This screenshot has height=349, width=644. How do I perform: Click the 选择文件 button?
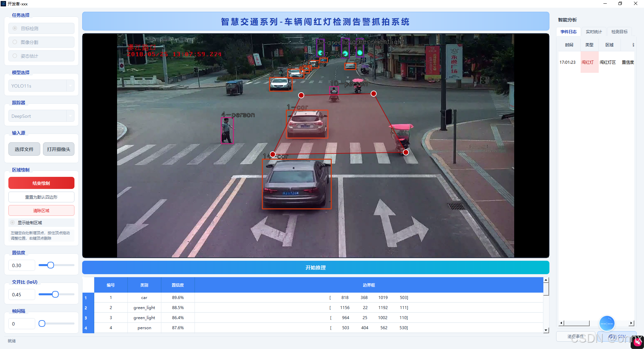pyautogui.click(x=24, y=149)
